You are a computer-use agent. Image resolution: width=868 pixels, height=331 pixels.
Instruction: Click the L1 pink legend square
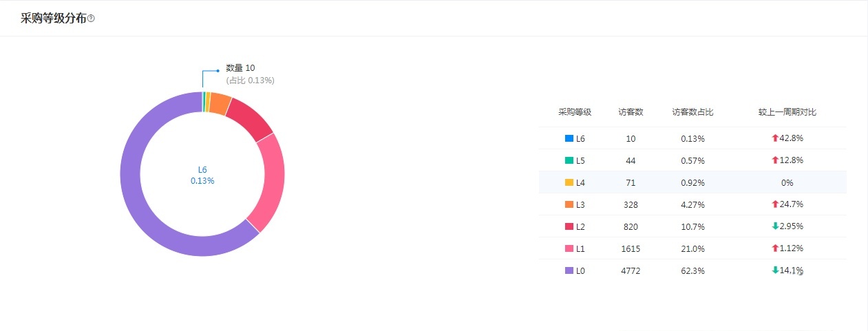click(569, 248)
